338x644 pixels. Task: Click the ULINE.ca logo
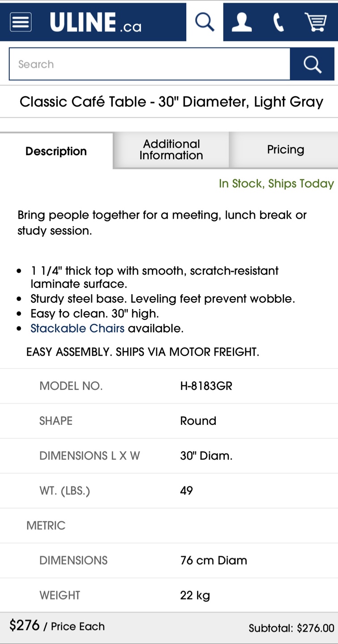click(x=95, y=22)
